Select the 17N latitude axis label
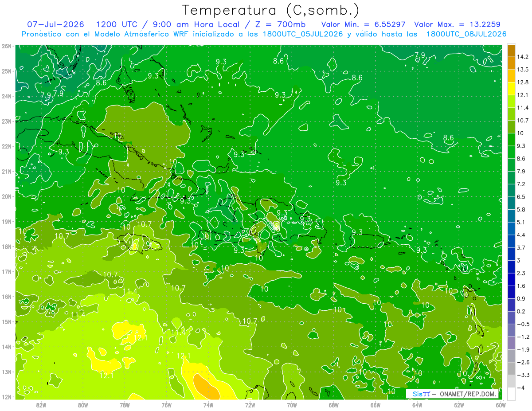This screenshot has width=532, height=411. [x=6, y=271]
